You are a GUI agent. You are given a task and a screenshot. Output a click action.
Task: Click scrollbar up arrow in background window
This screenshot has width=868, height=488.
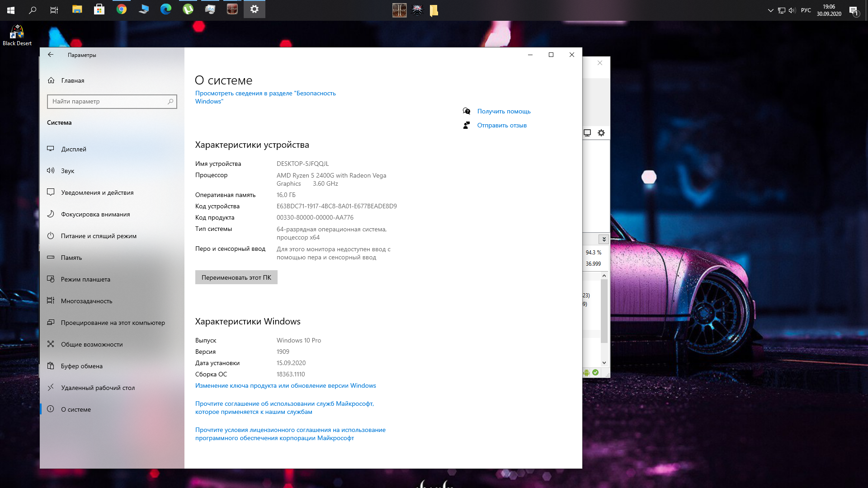coord(604,276)
